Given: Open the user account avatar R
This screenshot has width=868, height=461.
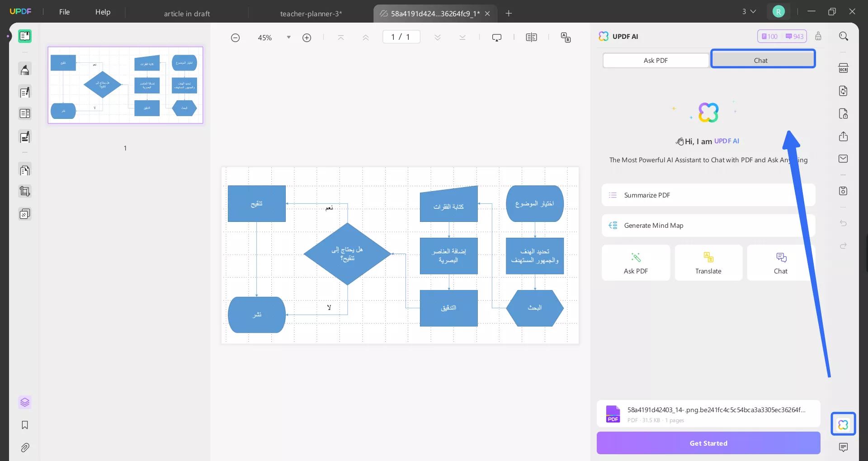Looking at the screenshot, I should point(778,11).
